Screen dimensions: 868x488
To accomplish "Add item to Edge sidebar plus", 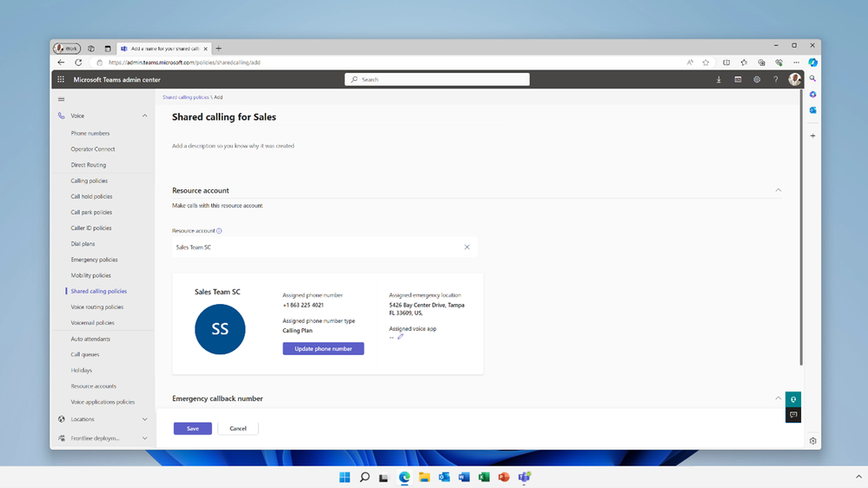I will click(x=812, y=135).
